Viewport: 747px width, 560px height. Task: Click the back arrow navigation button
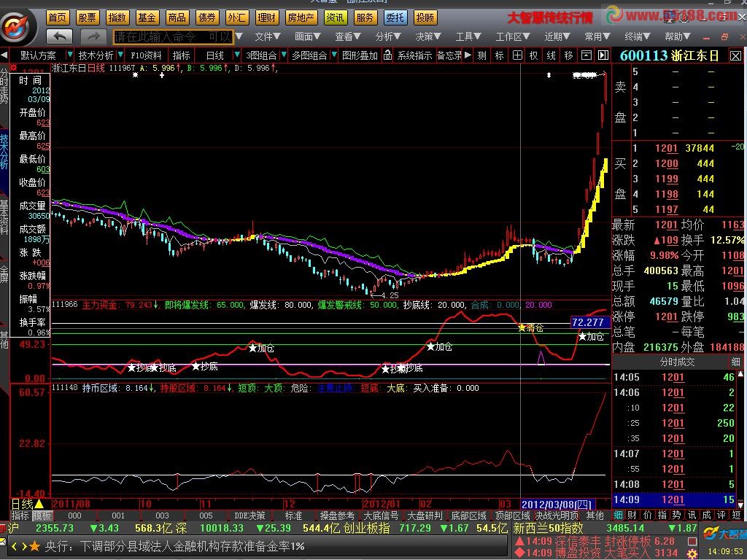coord(59,36)
